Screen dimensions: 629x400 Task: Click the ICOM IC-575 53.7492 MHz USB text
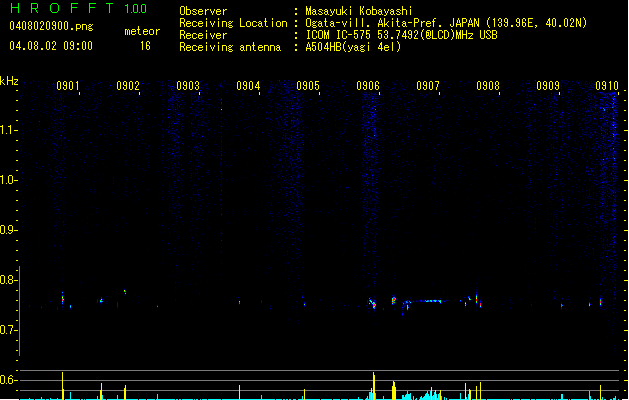[x=402, y=35]
